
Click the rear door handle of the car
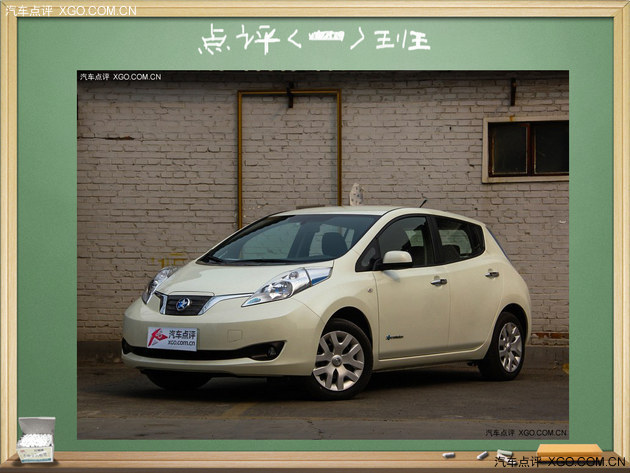point(492,273)
